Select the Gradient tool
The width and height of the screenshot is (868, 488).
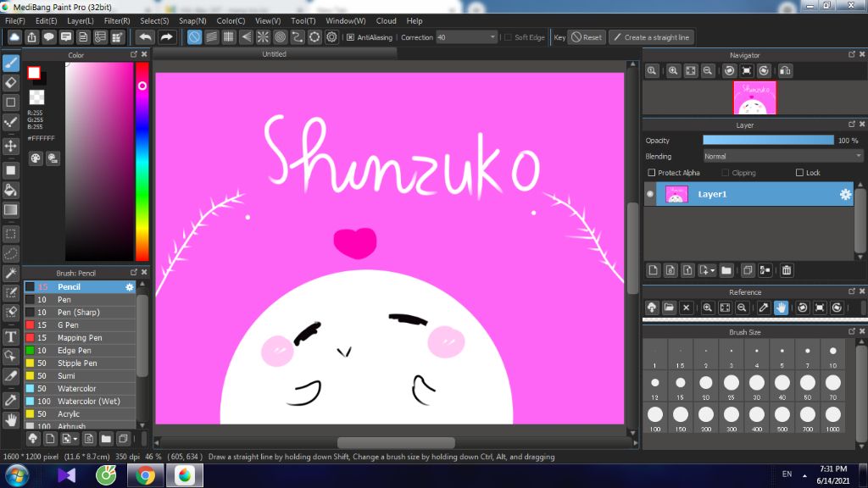[11, 210]
